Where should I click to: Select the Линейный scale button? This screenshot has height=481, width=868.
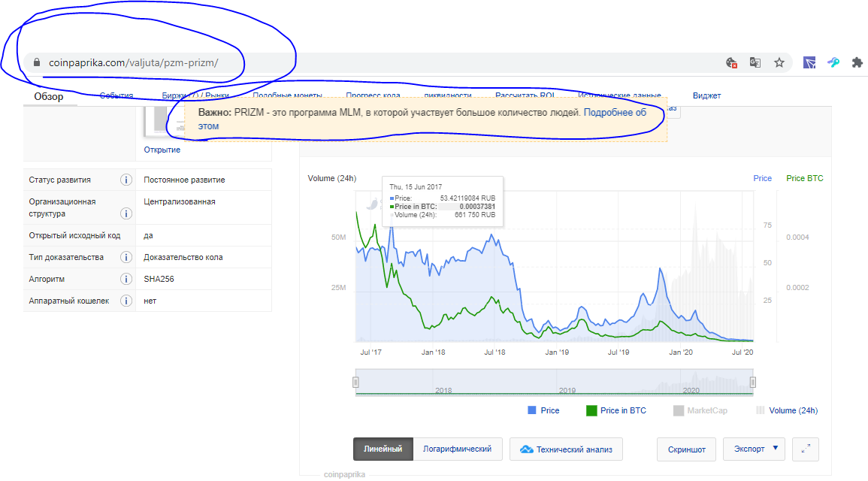383,449
